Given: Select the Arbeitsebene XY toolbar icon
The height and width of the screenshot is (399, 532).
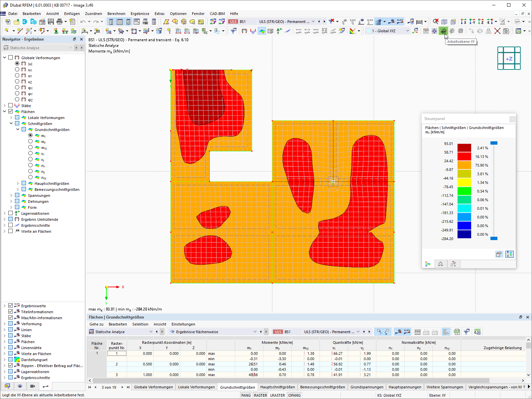Looking at the screenshot, I should (444, 31).
